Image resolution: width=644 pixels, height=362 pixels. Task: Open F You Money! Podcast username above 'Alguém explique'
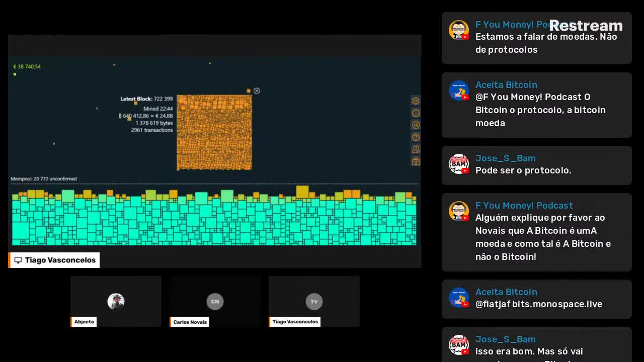tap(524, 206)
